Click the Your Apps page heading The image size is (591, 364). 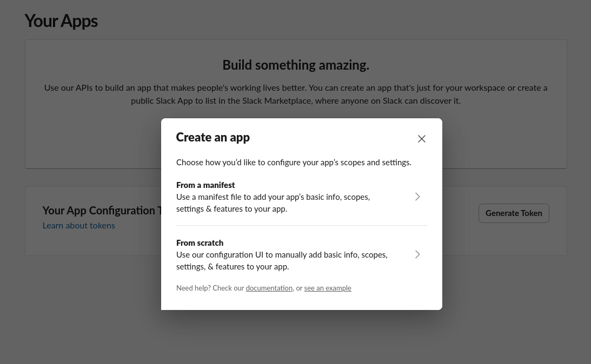pos(61,21)
